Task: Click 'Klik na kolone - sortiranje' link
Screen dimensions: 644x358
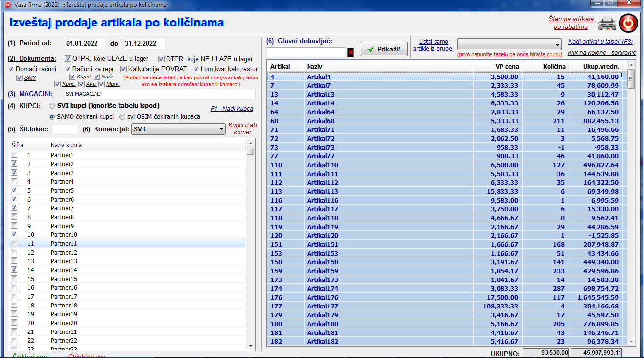Action: tap(602, 52)
